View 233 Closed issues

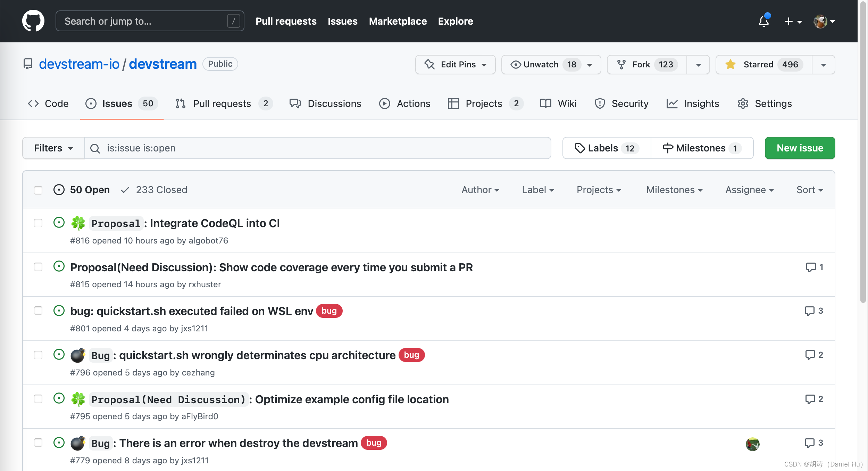point(153,189)
